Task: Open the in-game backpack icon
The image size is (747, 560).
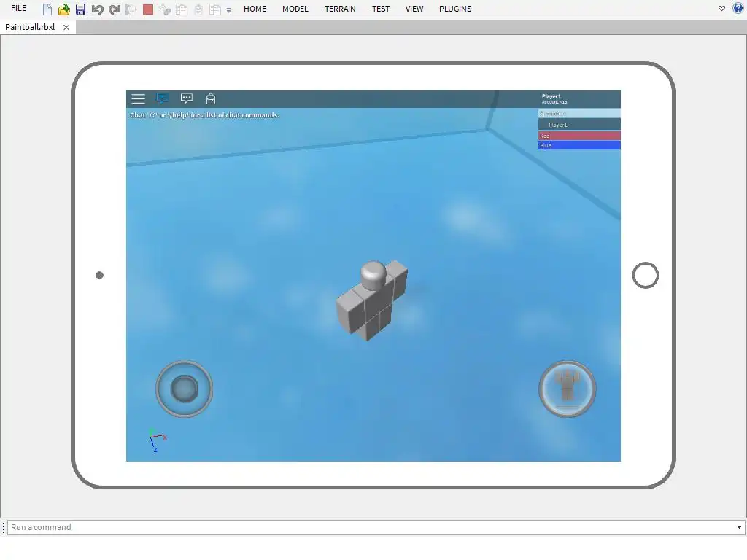Action: click(x=211, y=98)
